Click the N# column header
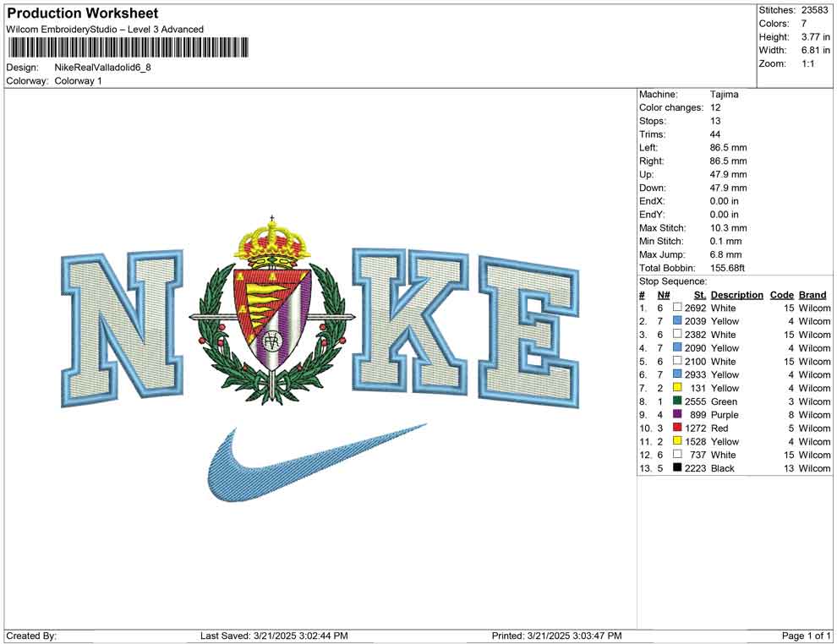 [x=663, y=294]
